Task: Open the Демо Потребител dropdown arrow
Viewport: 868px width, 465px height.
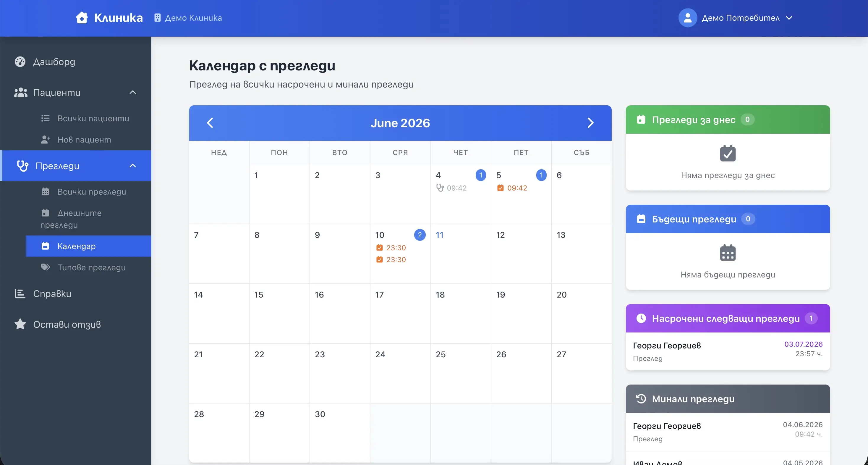Action: point(789,18)
